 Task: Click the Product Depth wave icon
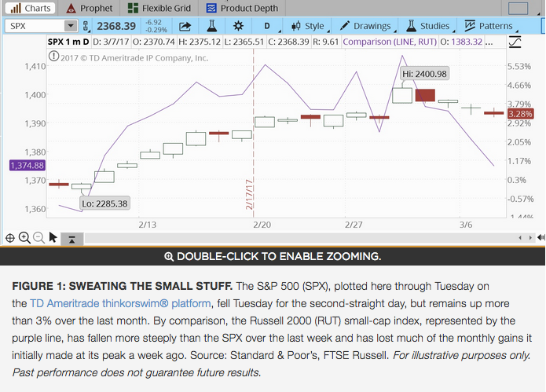pyautogui.click(x=211, y=8)
